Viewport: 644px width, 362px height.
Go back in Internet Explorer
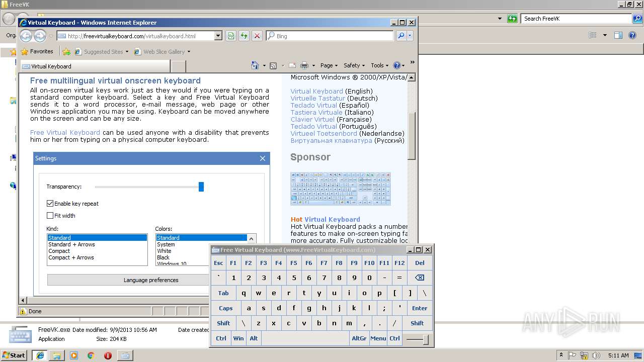pyautogui.click(x=26, y=36)
